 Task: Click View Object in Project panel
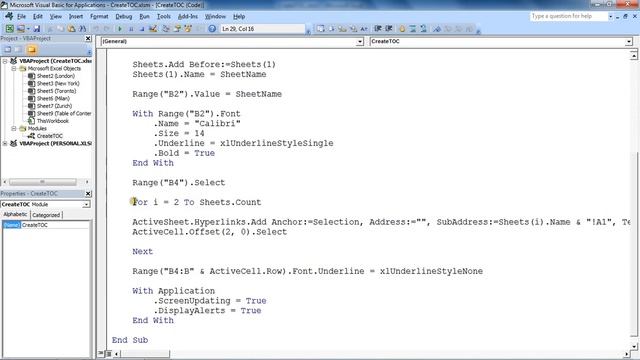click(18, 49)
